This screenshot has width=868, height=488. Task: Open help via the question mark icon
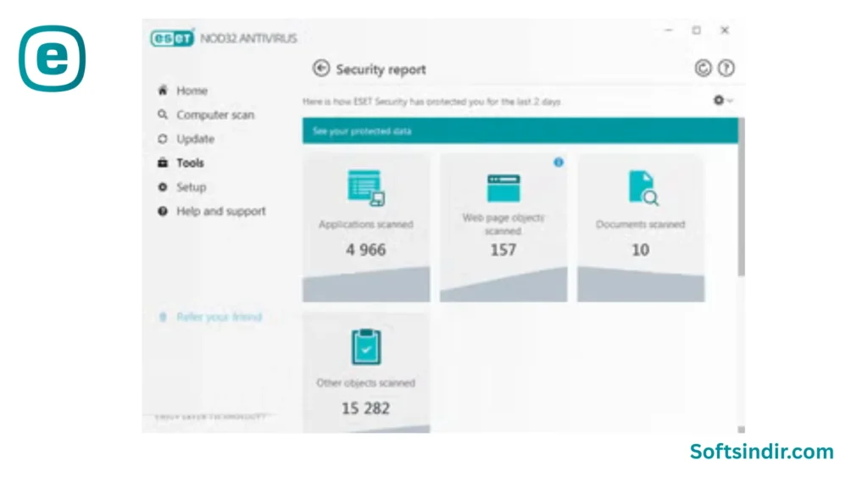coord(726,69)
